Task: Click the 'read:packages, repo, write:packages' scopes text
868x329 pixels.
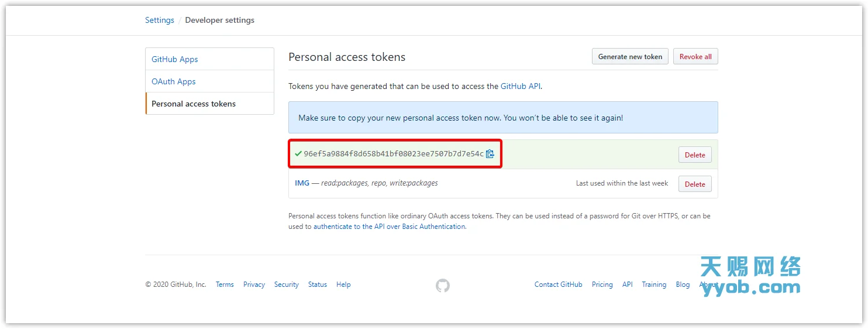Action: tap(380, 183)
